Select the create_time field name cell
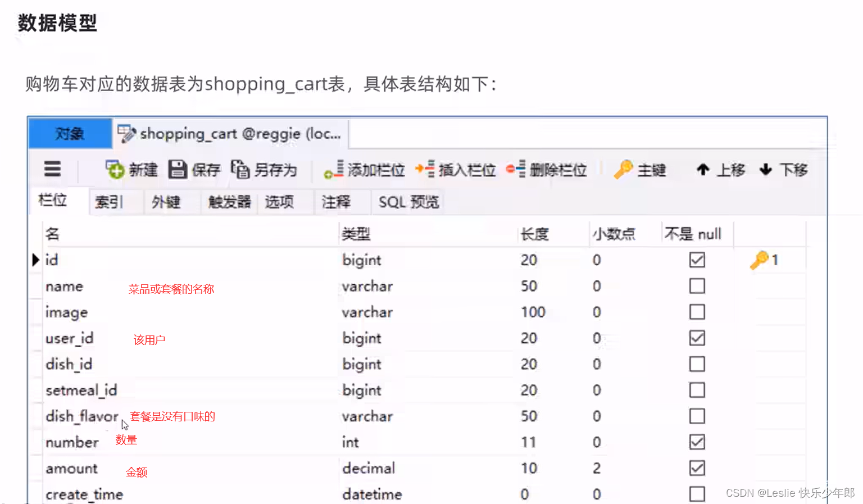This screenshot has height=504, width=863. point(191,494)
